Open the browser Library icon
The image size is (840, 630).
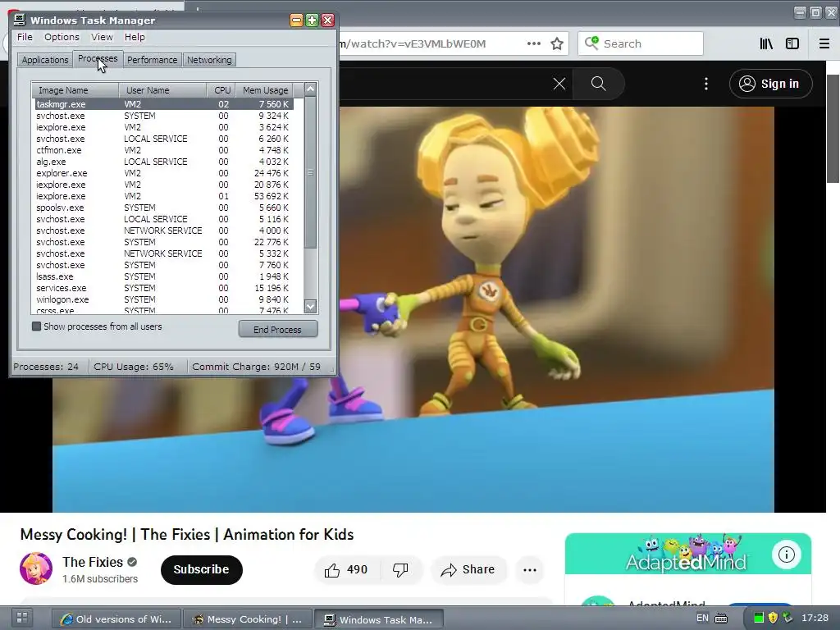(x=766, y=44)
